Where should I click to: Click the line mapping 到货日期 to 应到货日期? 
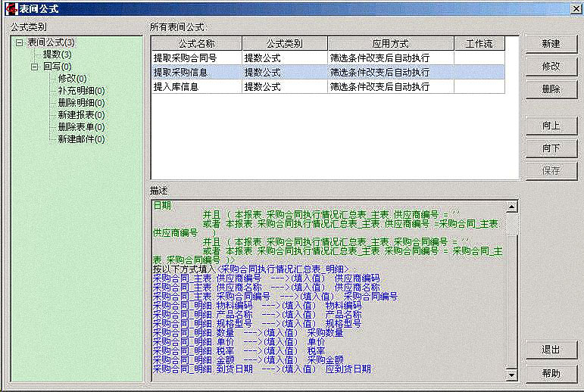[x=262, y=369]
